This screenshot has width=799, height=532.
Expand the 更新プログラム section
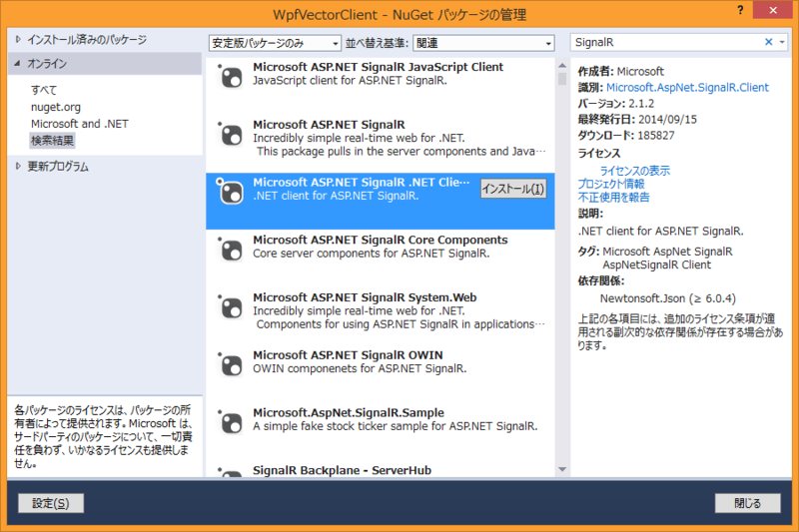point(18,167)
